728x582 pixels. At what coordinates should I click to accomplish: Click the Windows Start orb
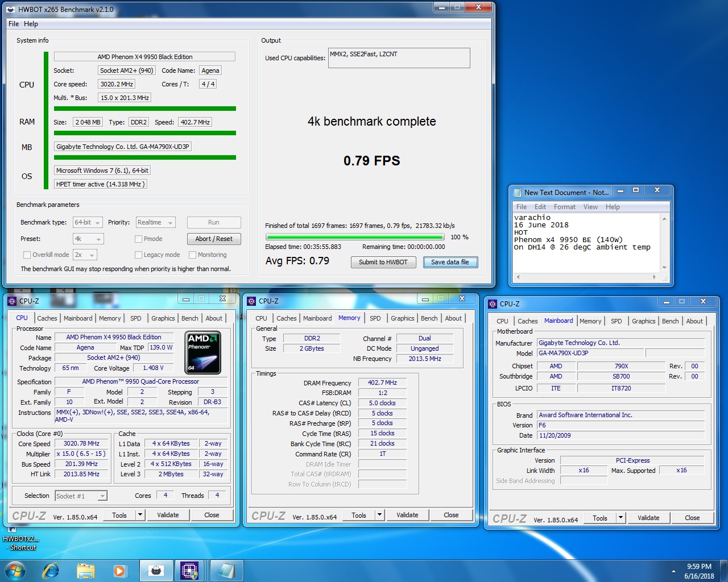[15, 570]
